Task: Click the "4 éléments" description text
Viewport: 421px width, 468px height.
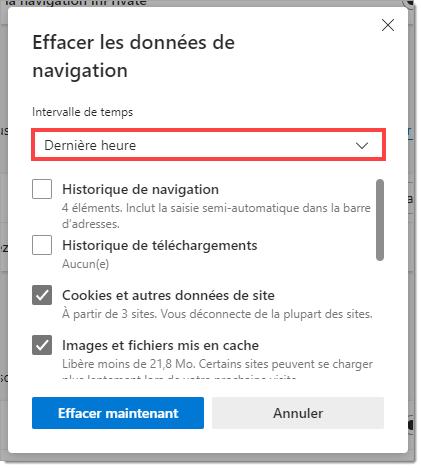Action: click(x=216, y=216)
